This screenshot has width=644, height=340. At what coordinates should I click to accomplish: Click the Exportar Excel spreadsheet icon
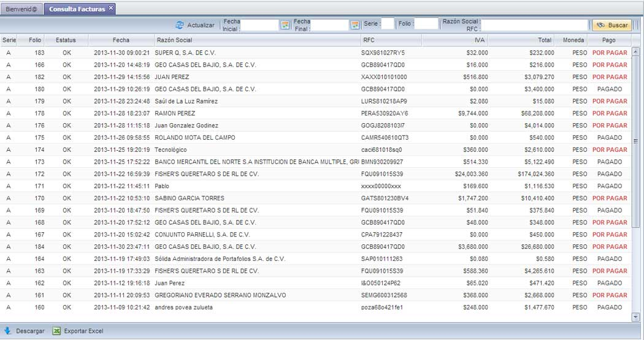(x=57, y=331)
